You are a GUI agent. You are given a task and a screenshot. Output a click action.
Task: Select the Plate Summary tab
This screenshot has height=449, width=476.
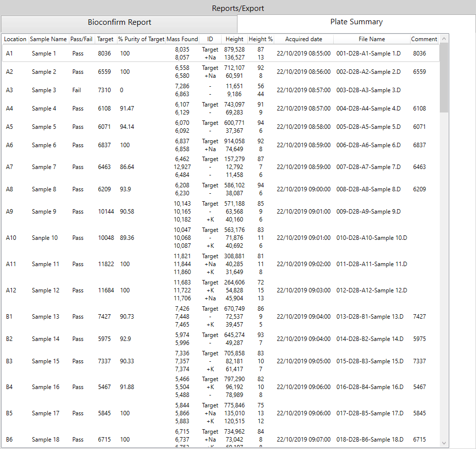(x=356, y=22)
